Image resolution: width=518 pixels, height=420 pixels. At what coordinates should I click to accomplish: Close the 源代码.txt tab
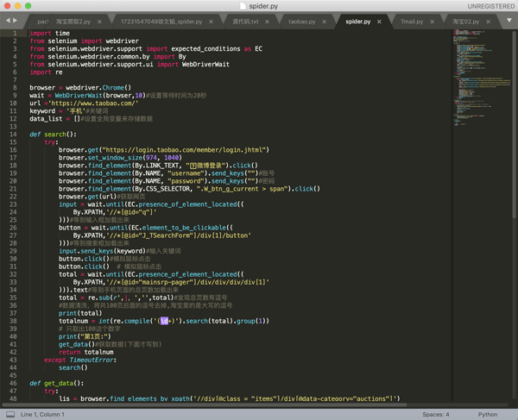pos(267,22)
